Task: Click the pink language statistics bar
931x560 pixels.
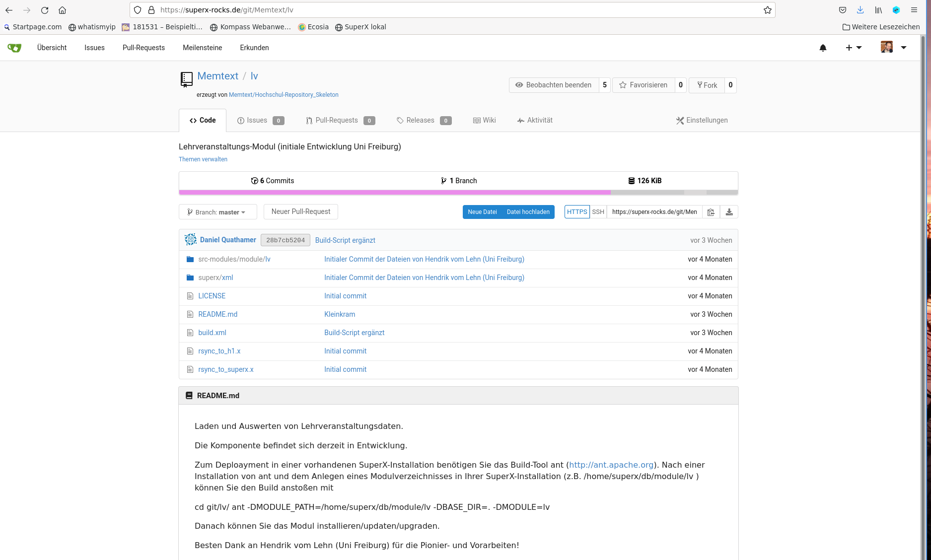Action: coord(395,192)
